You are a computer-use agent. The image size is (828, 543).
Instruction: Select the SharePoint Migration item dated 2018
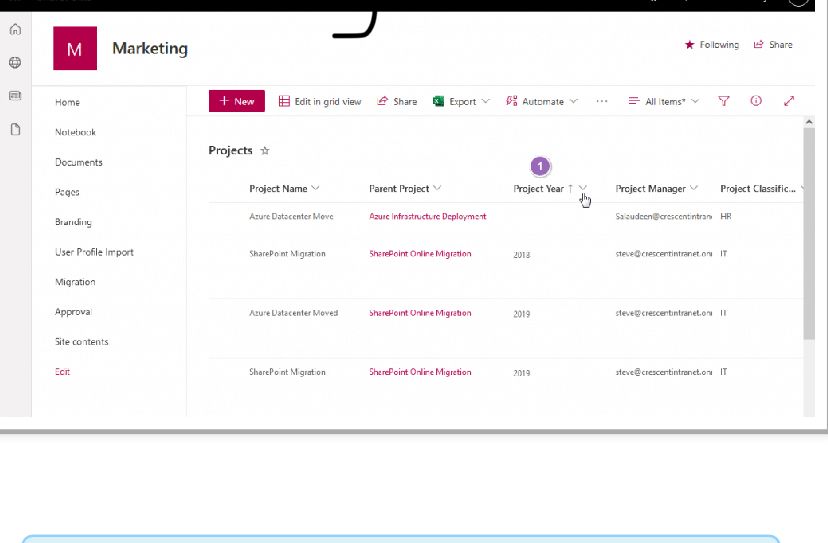coord(287,254)
